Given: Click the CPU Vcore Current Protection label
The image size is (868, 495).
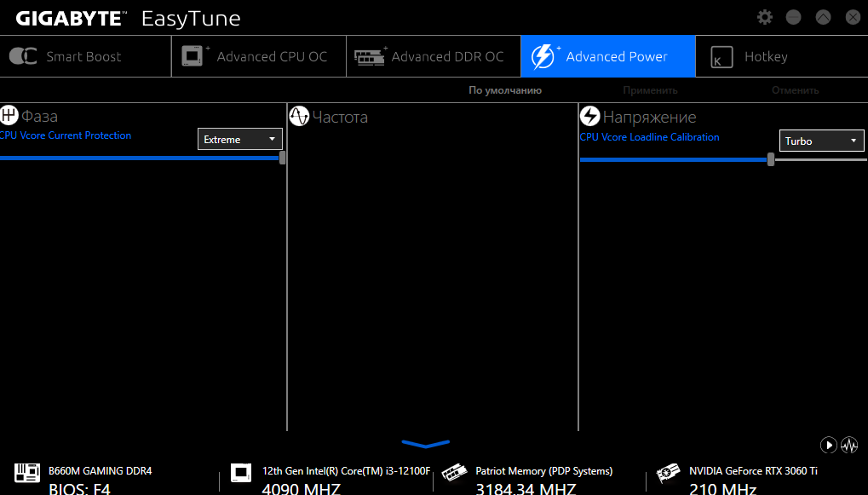Looking at the screenshot, I should click(x=66, y=135).
